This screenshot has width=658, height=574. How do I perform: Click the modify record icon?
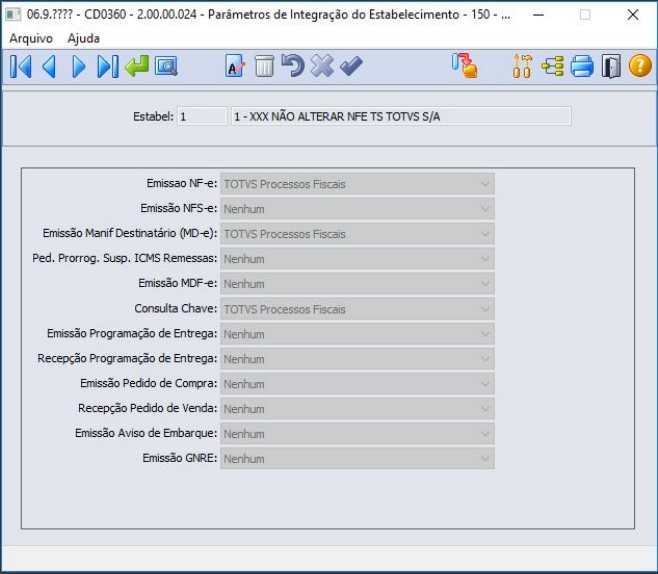click(x=235, y=66)
